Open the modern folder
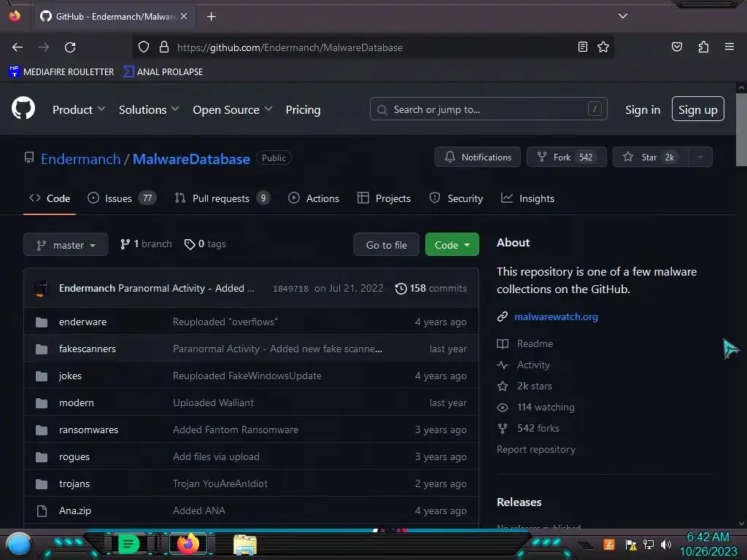Viewport: 747px width, 560px height. tap(76, 402)
